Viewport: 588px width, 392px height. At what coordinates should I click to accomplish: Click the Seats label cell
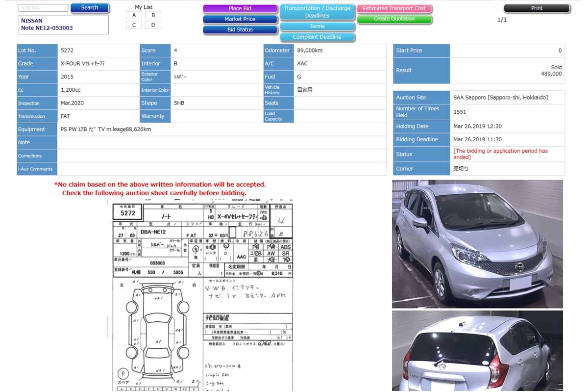click(x=279, y=103)
